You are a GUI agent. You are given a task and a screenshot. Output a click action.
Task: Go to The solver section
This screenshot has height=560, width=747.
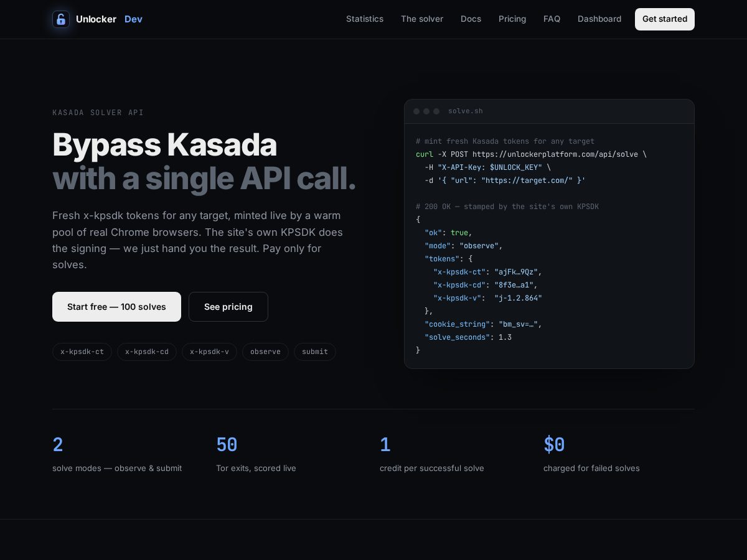(x=422, y=19)
